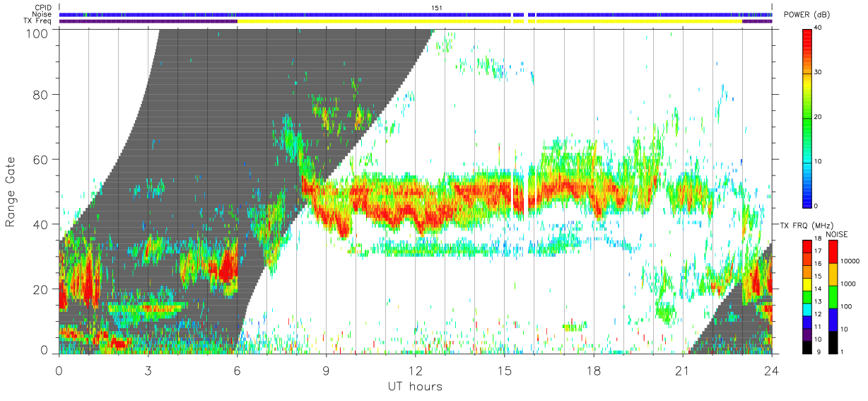Screen dimensions: 868x401
Task: Click the "1000" label on the NOISE legend
Action: coord(849,284)
